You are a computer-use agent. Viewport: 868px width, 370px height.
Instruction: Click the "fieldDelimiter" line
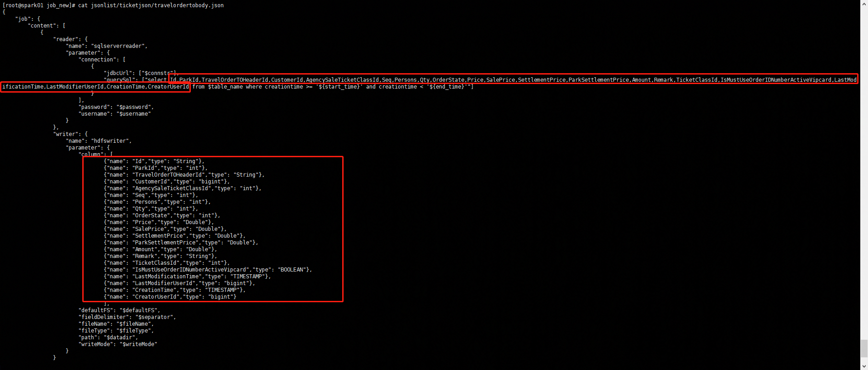(x=127, y=317)
